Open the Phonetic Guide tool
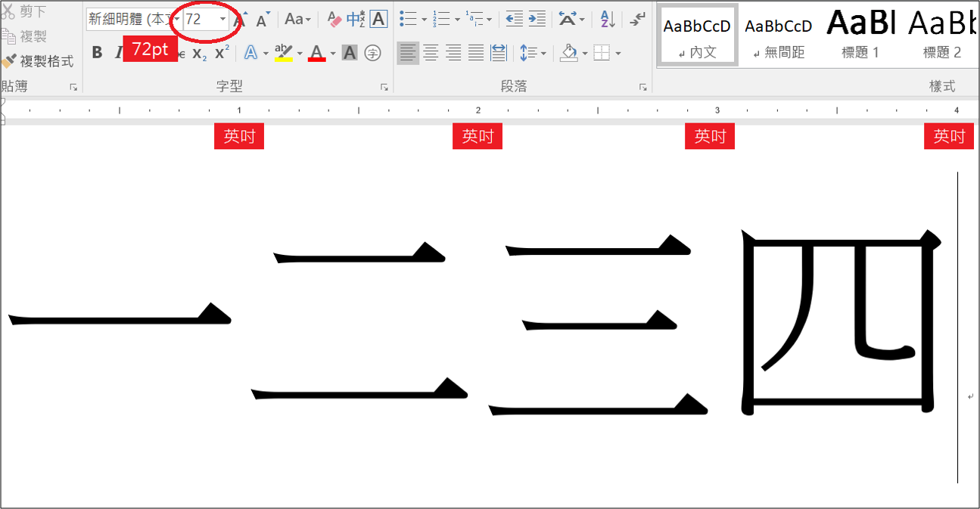The image size is (980, 509). 356,20
